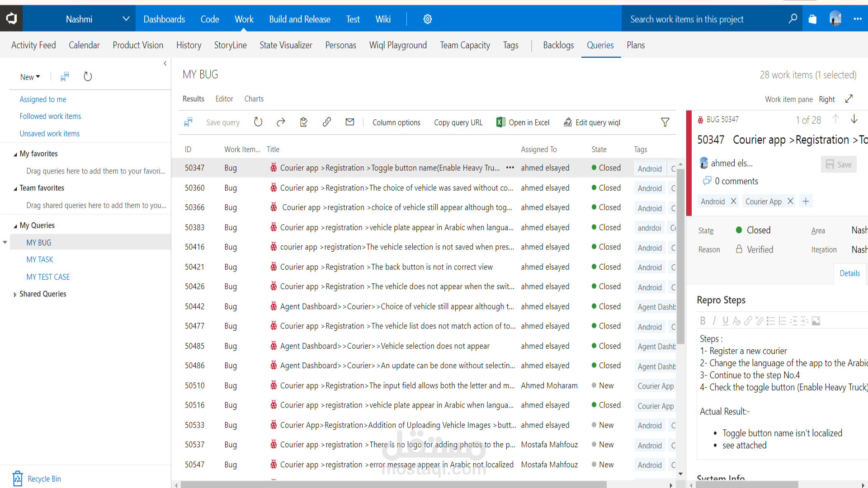Screen dimensions: 868x488
Task: Open the New dropdown menu
Action: [30, 77]
